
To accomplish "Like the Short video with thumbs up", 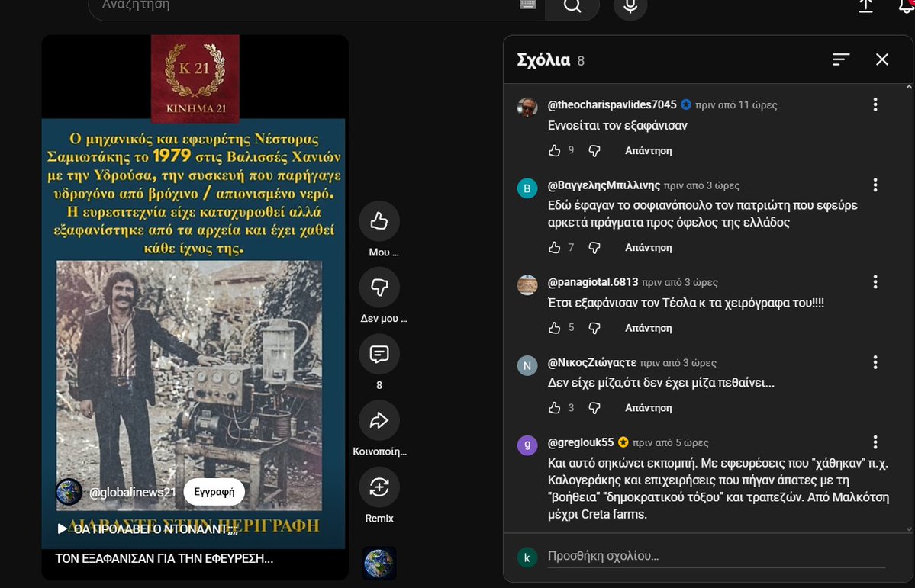I will [379, 221].
